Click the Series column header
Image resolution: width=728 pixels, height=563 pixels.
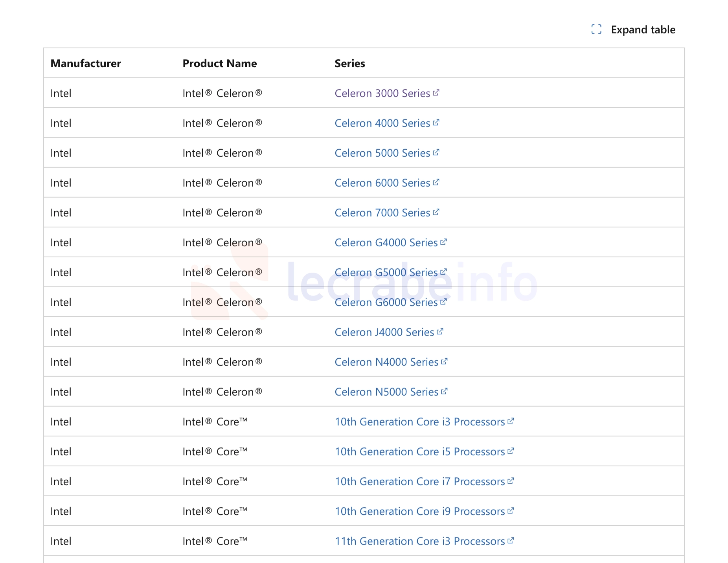tap(349, 64)
